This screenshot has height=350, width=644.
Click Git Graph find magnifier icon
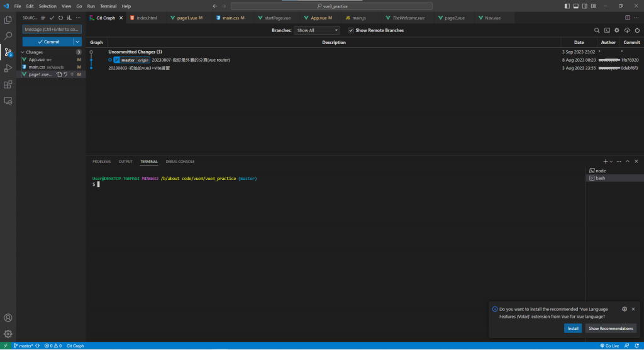(x=597, y=30)
